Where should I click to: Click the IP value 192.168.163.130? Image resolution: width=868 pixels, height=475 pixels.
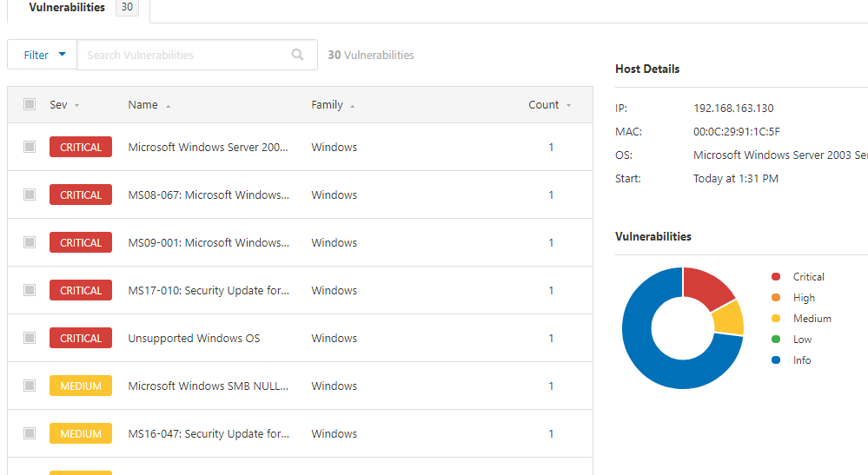tap(733, 109)
